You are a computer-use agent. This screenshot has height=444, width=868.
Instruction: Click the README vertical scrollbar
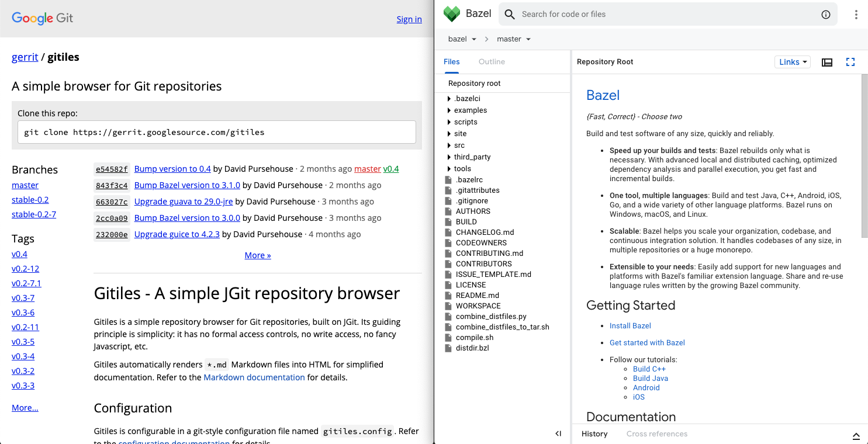864,156
